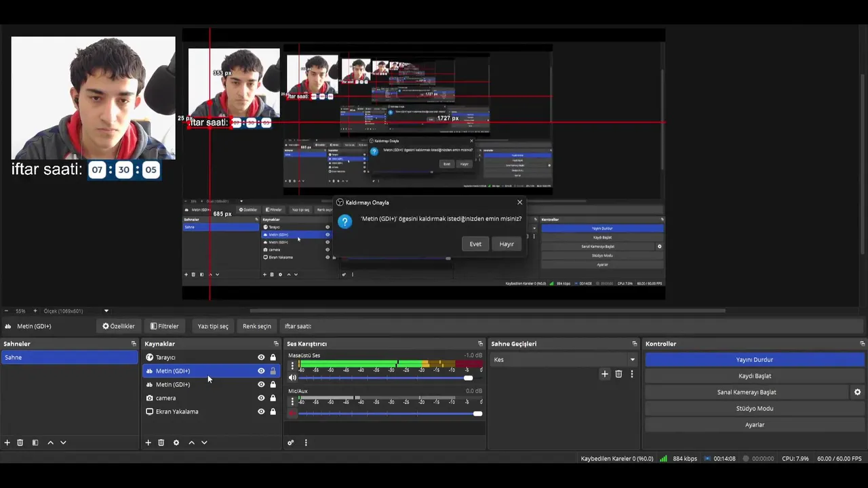Click '884 kbps' in status bar
Viewport: 868px width, 488px height.
pyautogui.click(x=685, y=458)
